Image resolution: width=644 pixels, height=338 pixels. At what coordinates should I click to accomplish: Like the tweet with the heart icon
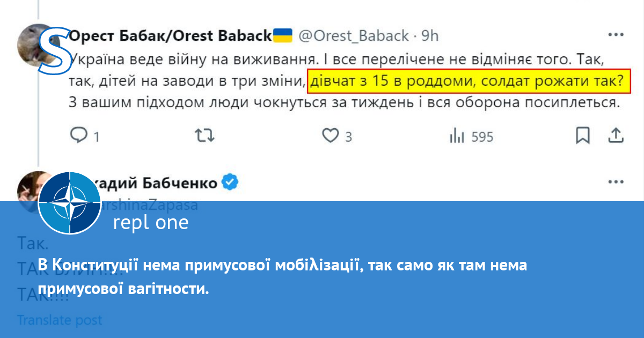pyautogui.click(x=330, y=136)
